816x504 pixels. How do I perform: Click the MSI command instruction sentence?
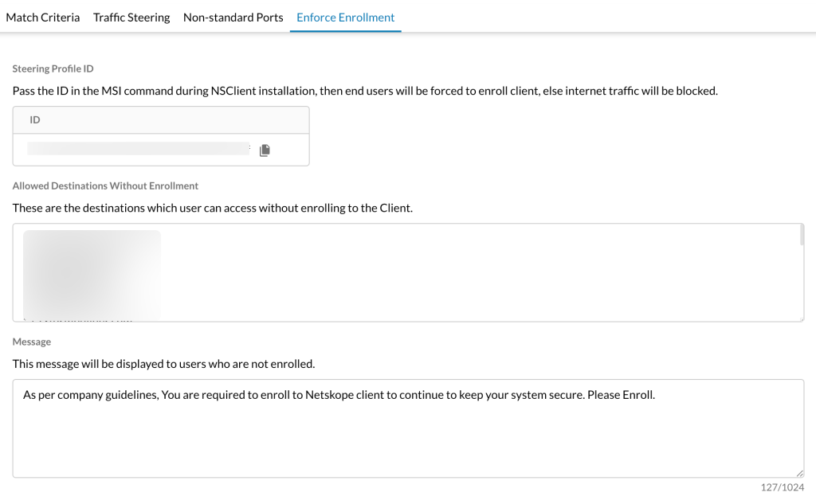pos(365,91)
